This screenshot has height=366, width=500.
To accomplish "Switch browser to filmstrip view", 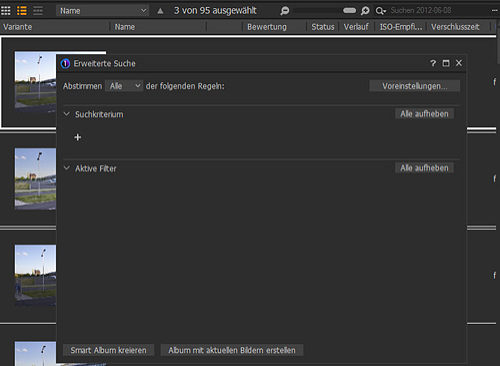I will (x=38, y=11).
